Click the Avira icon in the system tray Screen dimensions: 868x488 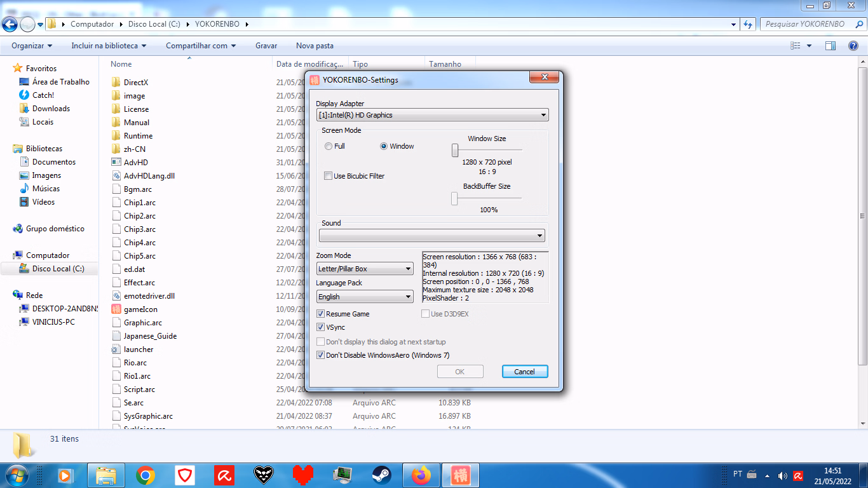click(x=797, y=475)
